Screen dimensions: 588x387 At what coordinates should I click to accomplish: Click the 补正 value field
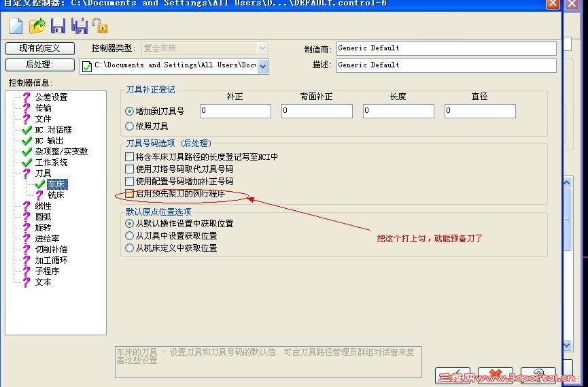pos(235,111)
